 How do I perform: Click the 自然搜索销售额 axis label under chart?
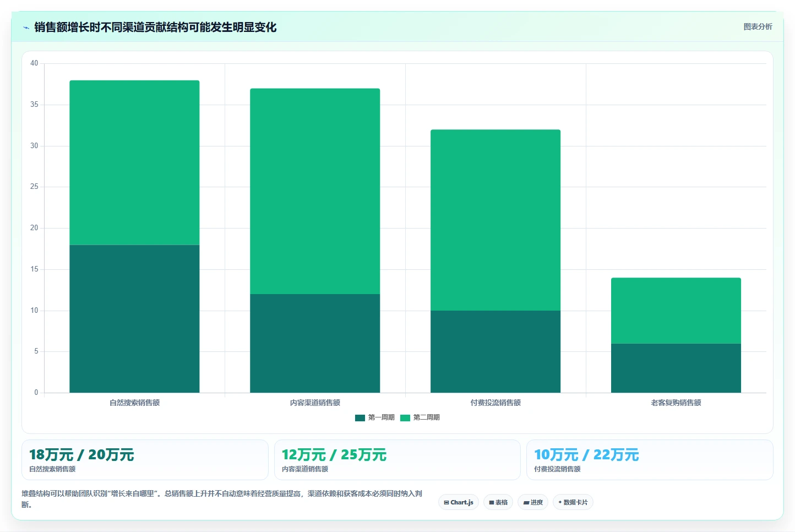[x=134, y=403]
